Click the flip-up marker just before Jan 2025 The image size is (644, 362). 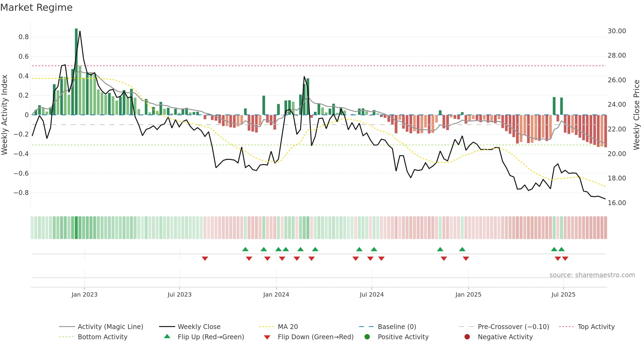462,249
